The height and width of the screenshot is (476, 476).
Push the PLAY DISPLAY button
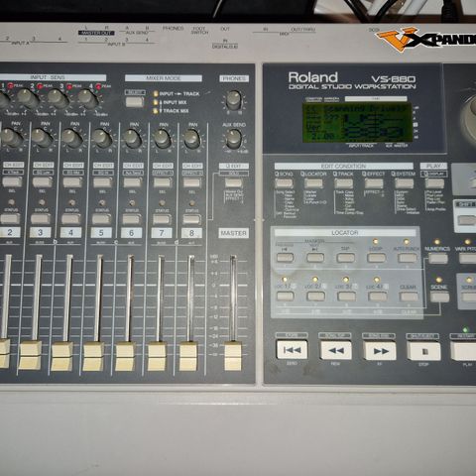(434, 183)
